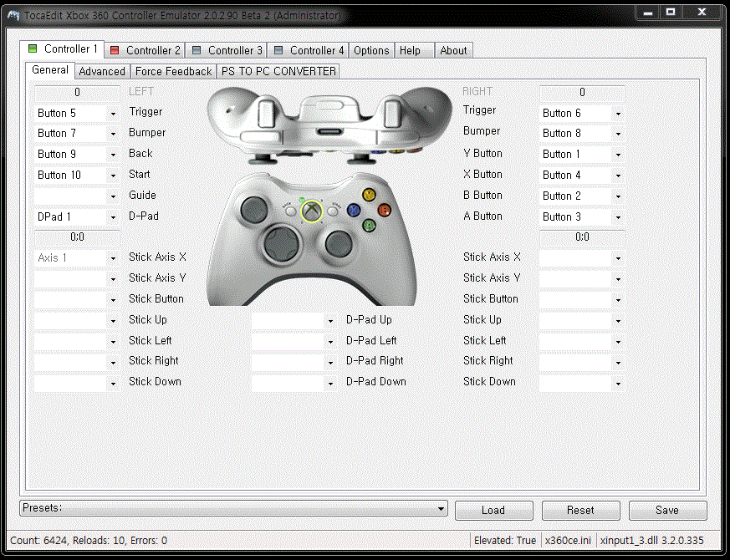Click the Back button on controller image
Viewport: 730px width, 560px height.
tap(290, 211)
